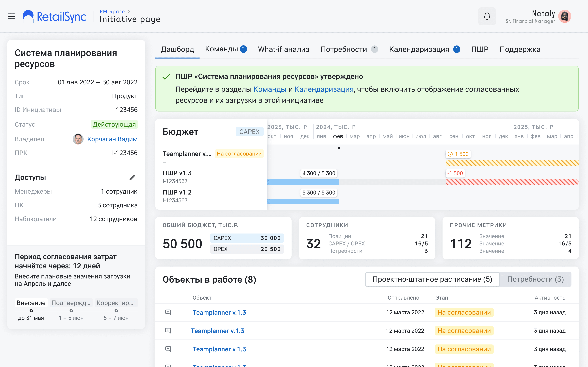Select the фев month in budget timeline

(x=338, y=136)
